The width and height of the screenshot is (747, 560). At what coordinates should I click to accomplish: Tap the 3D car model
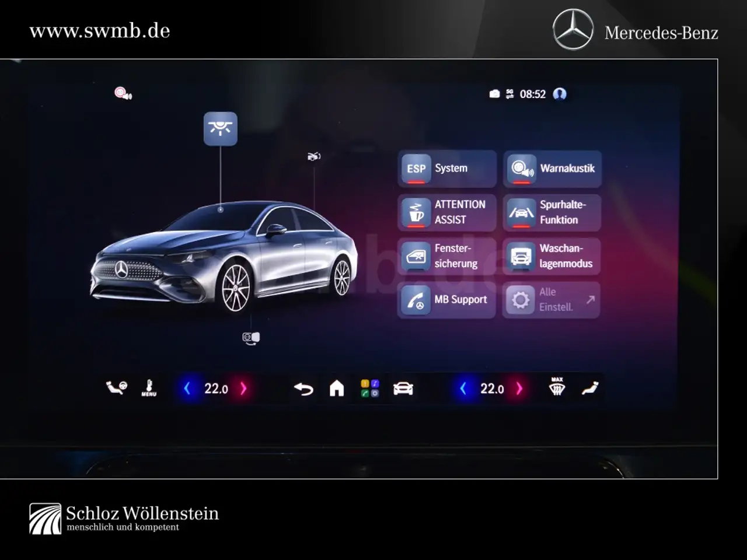point(224,257)
